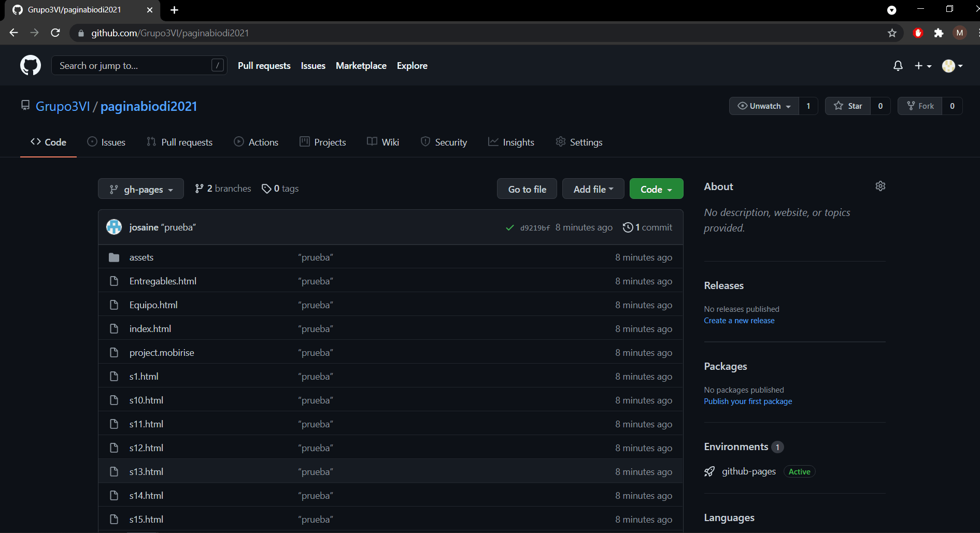Open the Add file dropdown
The width and height of the screenshot is (980, 533).
pyautogui.click(x=593, y=189)
